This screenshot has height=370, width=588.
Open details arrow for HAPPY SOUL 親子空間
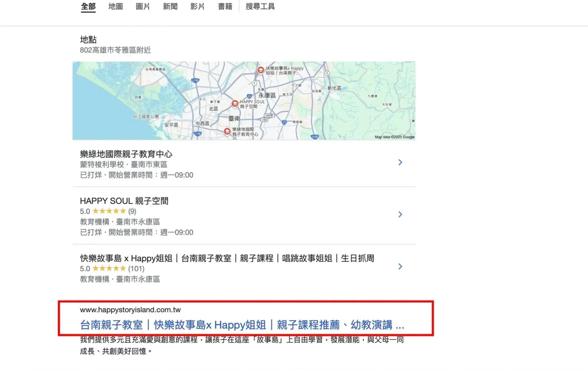400,214
